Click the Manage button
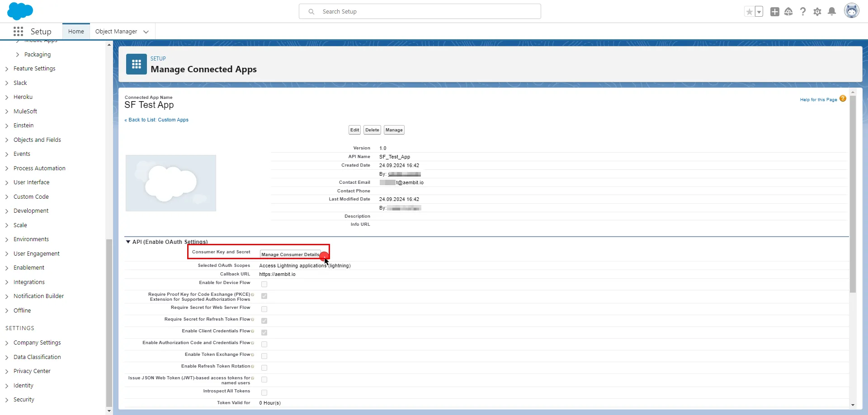 pos(394,130)
